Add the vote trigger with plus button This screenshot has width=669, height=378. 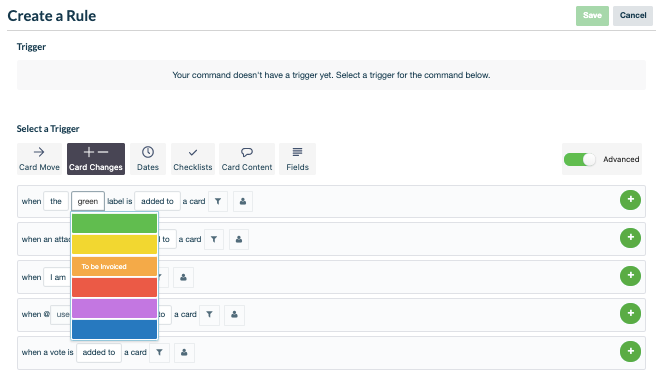click(630, 352)
